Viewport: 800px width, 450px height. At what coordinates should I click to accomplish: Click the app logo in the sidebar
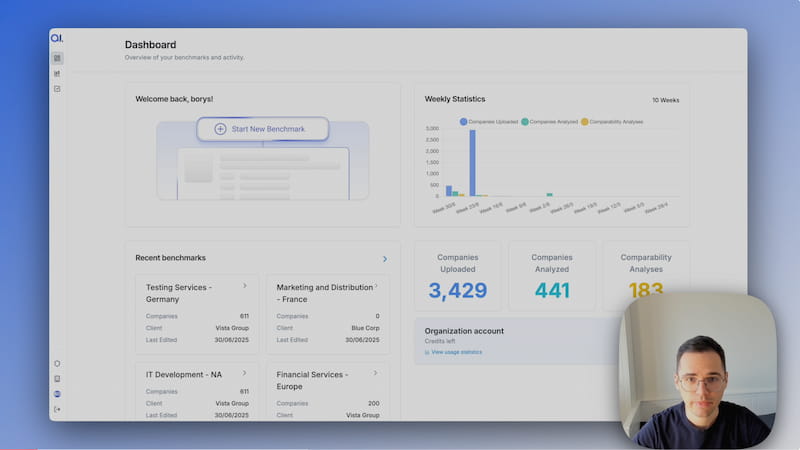[57, 38]
